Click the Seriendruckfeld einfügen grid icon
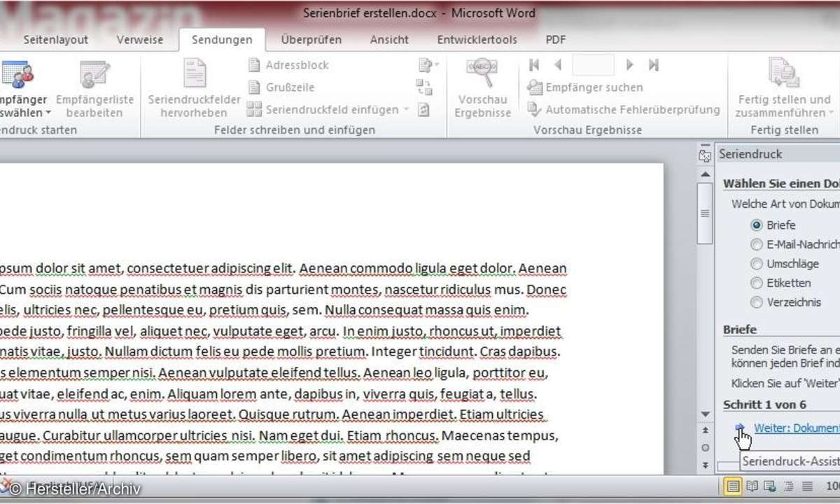The image size is (840, 504). [x=254, y=110]
